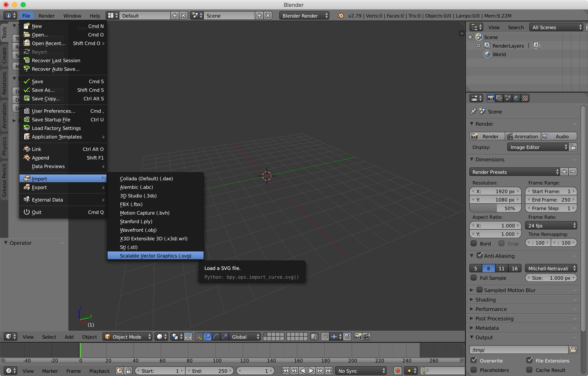Screen dimensions: 588x376
Task: Toggle the snap magnet icon in 3D header
Action: 325,337
